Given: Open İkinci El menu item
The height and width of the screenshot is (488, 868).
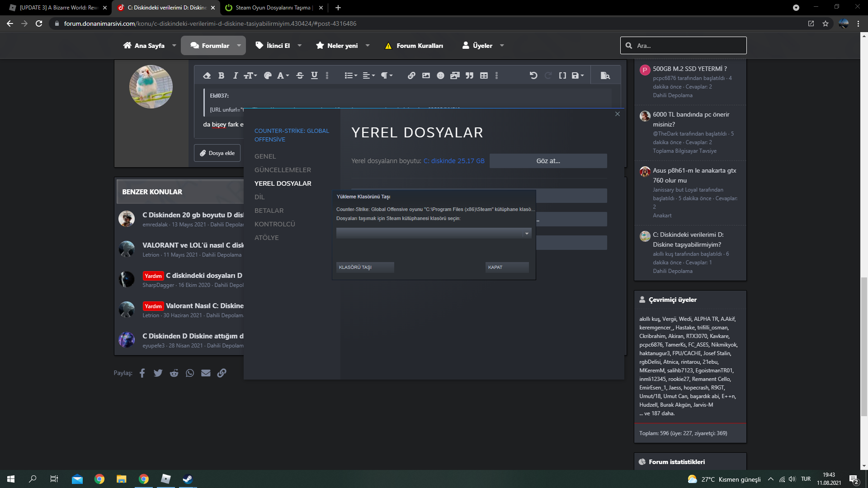Looking at the screenshot, I should [273, 46].
